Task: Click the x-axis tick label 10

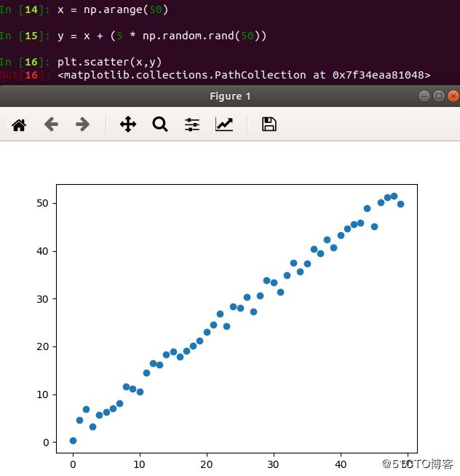Action: [140, 464]
